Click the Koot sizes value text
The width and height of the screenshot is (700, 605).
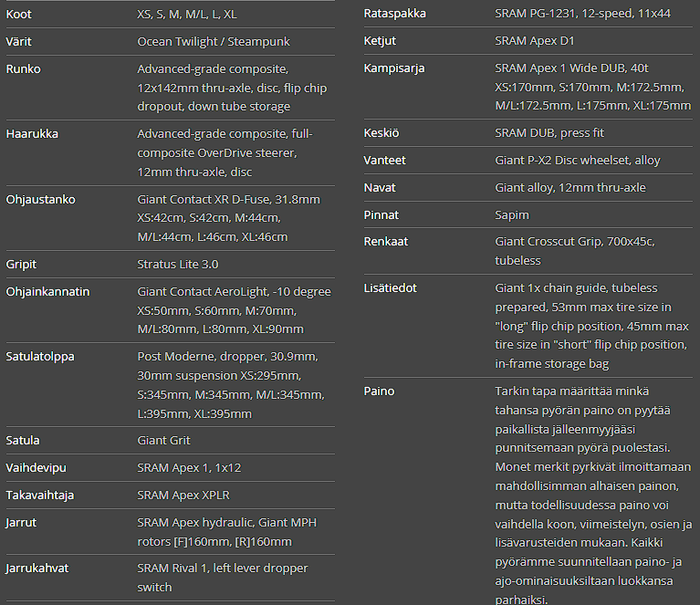(x=187, y=15)
